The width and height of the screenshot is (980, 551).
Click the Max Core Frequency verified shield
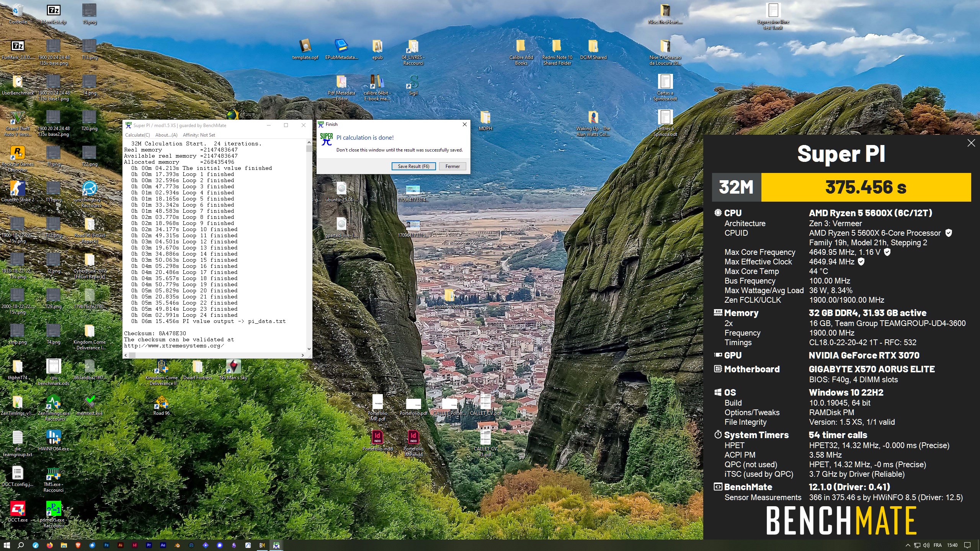(x=887, y=252)
